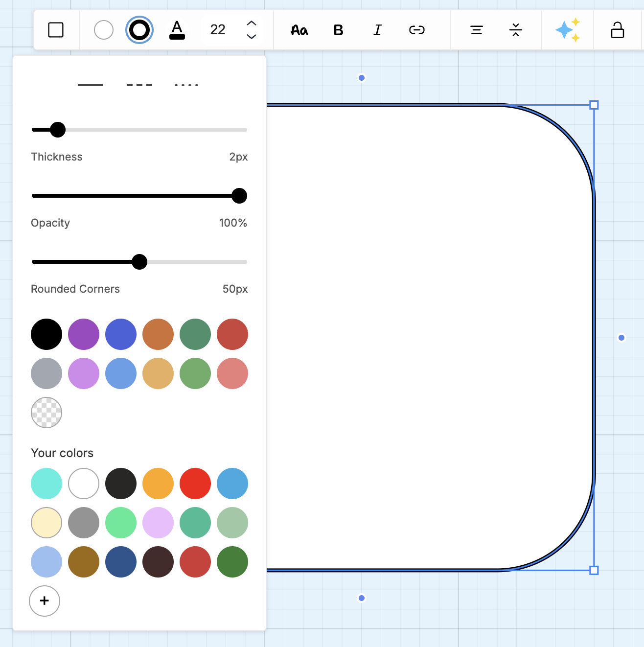The height and width of the screenshot is (647, 644).
Task: Pick the purple preset color swatch
Action: coord(84,334)
